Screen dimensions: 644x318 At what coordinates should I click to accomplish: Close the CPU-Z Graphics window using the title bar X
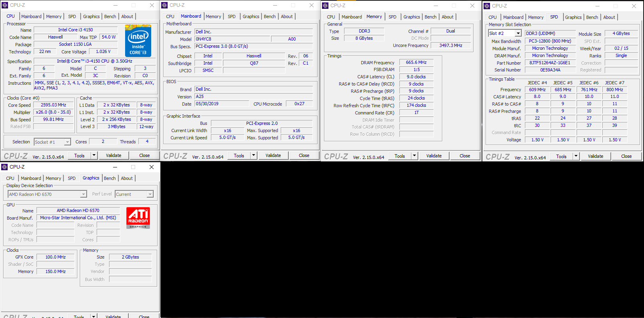(152, 167)
